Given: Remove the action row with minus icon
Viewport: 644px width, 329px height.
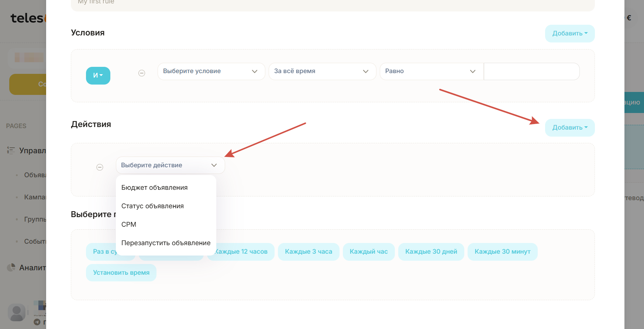Looking at the screenshot, I should click(100, 167).
